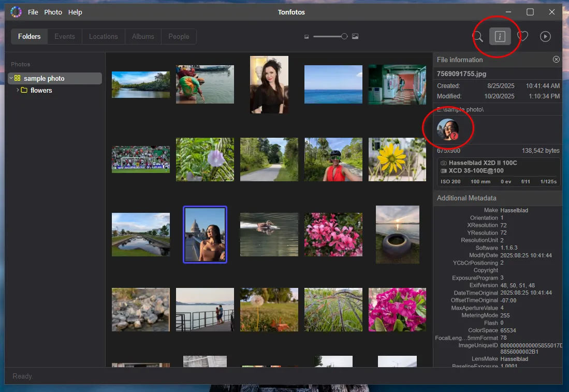Expand the flowers folder tree arrow

coord(18,90)
